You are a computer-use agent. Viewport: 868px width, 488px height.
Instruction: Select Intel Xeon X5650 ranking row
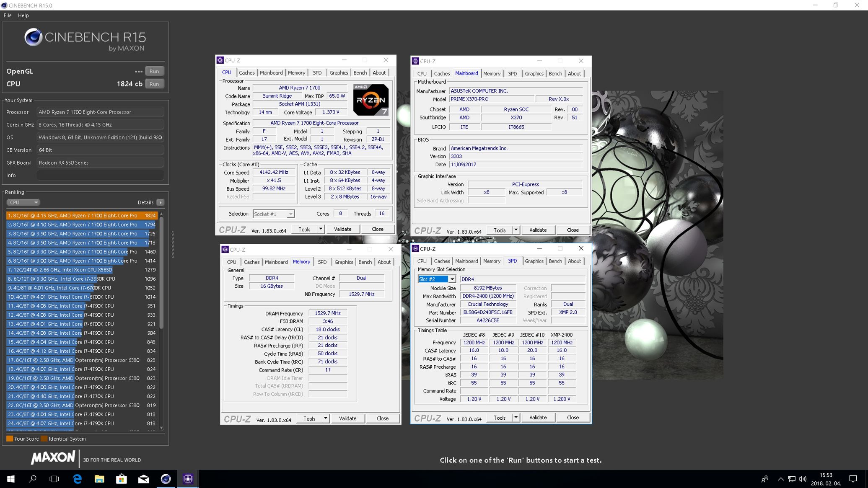point(82,270)
